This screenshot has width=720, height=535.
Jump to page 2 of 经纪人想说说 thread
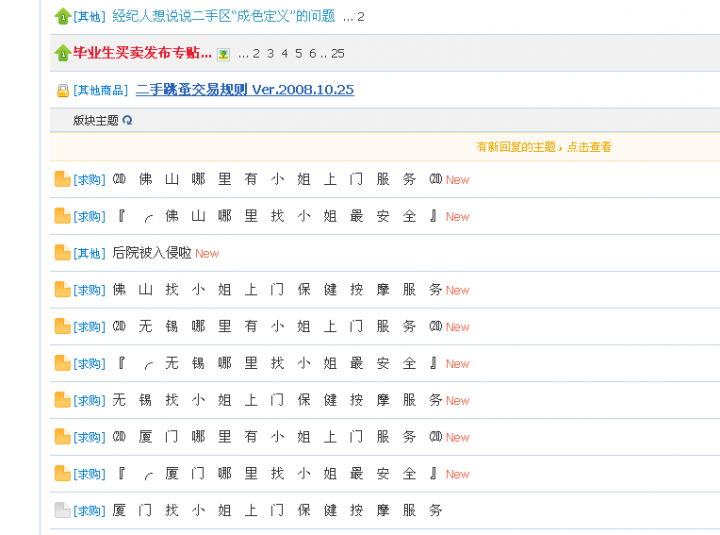(361, 16)
